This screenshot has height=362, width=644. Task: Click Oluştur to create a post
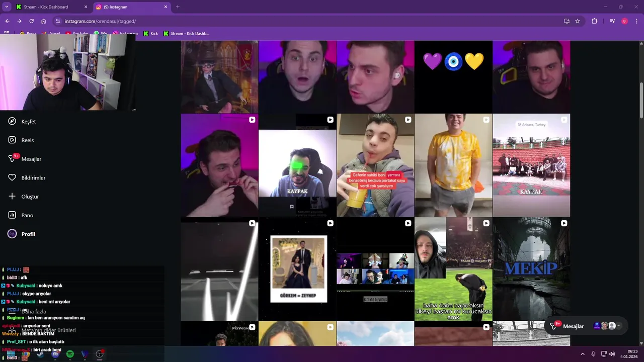23,197
